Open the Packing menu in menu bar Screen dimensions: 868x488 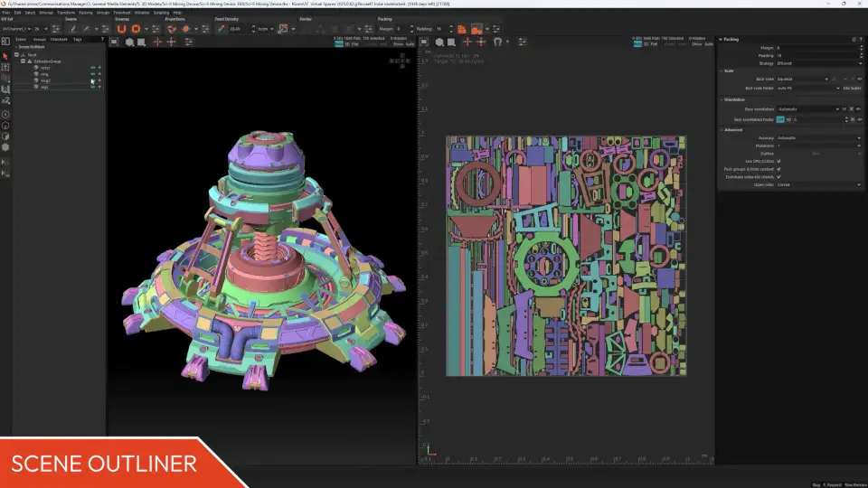(85, 13)
